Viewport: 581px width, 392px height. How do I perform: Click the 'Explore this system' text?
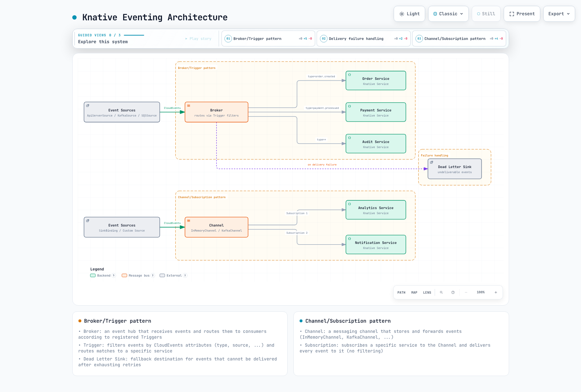[103, 42]
